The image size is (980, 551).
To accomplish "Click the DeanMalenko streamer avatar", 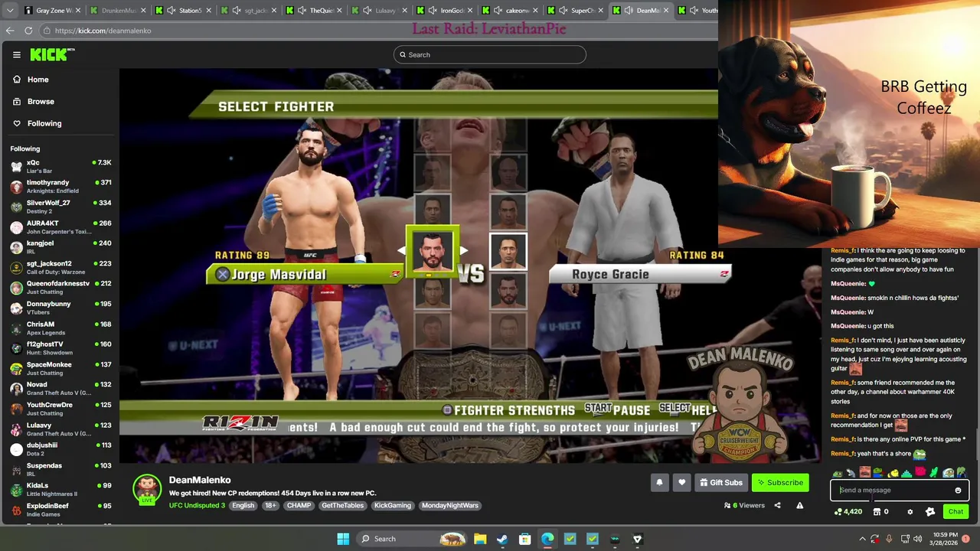I will pyautogui.click(x=147, y=489).
